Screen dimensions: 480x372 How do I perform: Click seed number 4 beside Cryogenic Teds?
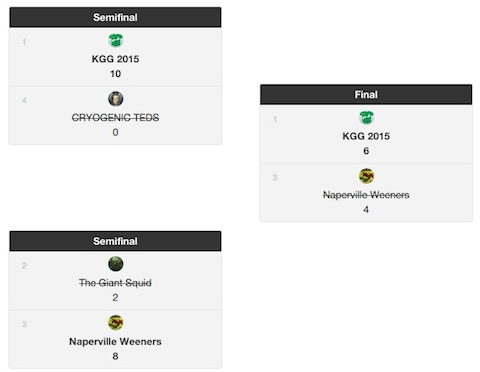(24, 100)
